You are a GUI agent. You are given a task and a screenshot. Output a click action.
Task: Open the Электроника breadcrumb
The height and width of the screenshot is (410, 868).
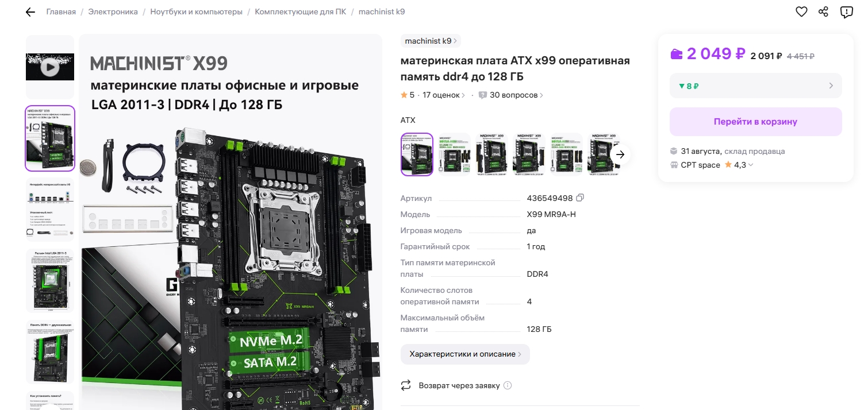pos(113,11)
